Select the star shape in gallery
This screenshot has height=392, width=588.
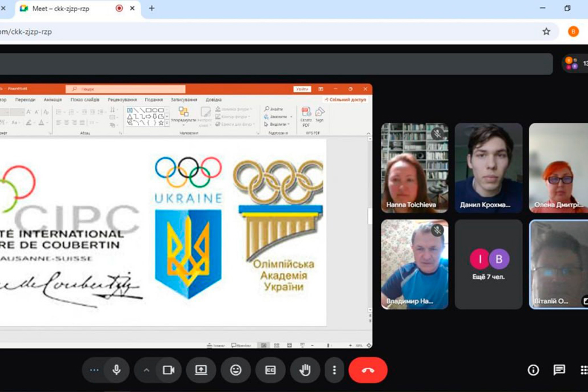click(x=161, y=123)
